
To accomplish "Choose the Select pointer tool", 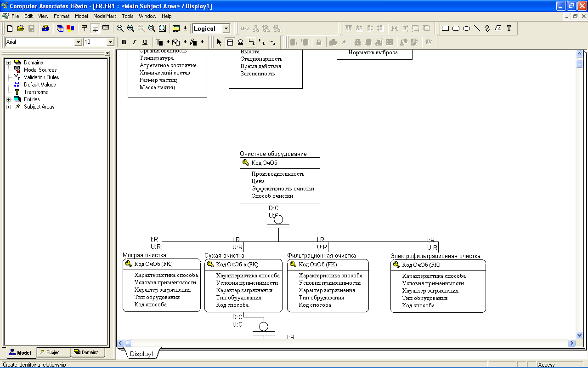I will point(219,42).
